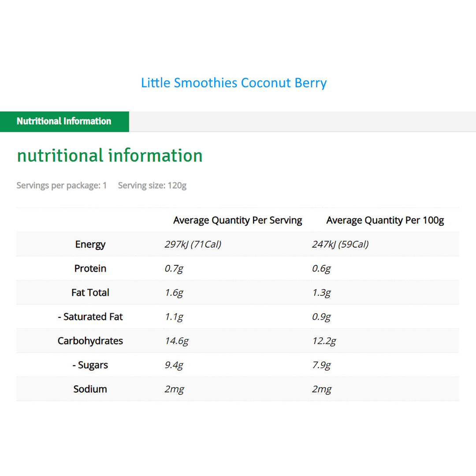476x476 pixels.
Task: Click the Average Quantity Per 100g column header
Action: 385,220
